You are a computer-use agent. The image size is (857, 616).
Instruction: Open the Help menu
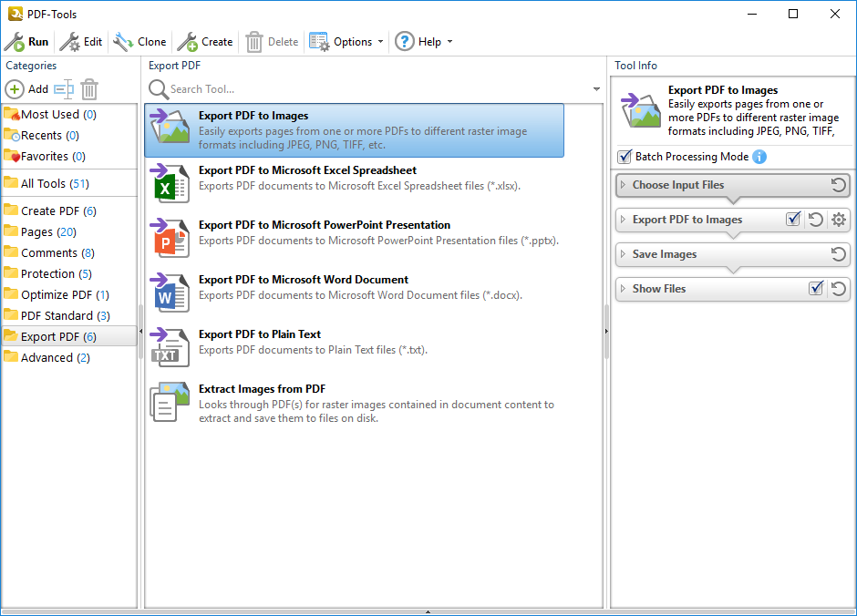click(x=423, y=42)
